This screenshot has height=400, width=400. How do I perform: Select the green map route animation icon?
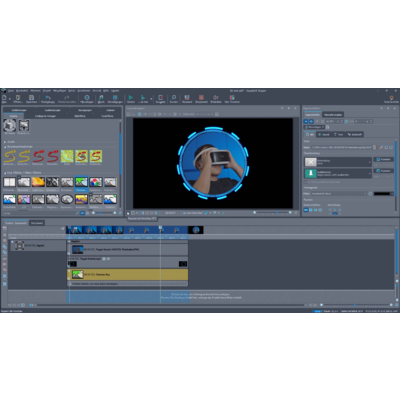(67, 156)
